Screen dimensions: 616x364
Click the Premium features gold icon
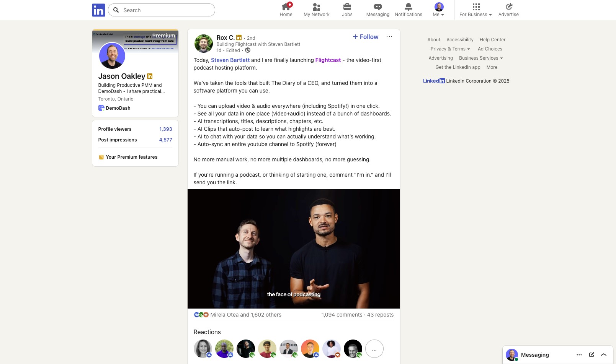pyautogui.click(x=101, y=157)
